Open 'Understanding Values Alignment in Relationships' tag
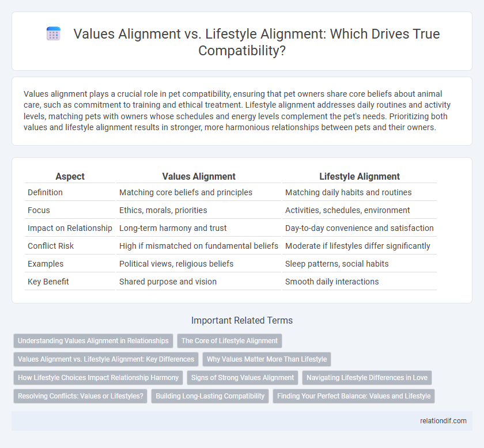 [93, 341]
